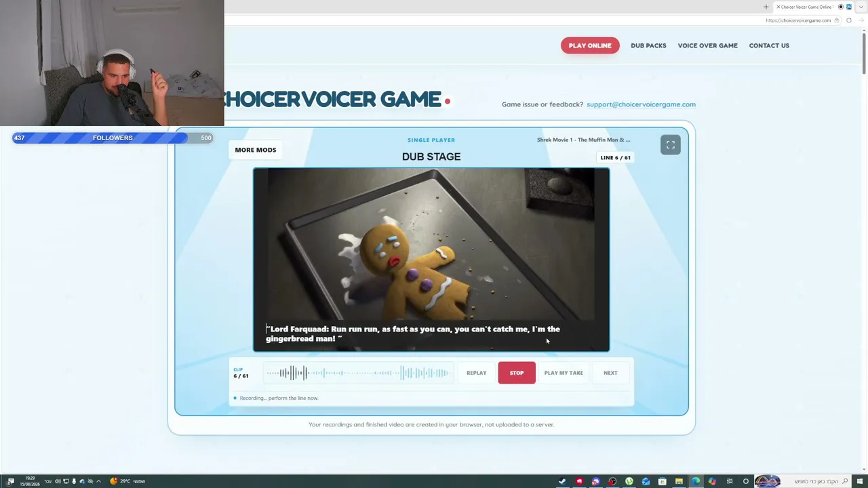Switch the keyboard language indicator
The width and height of the screenshot is (868, 488).
click(47, 481)
